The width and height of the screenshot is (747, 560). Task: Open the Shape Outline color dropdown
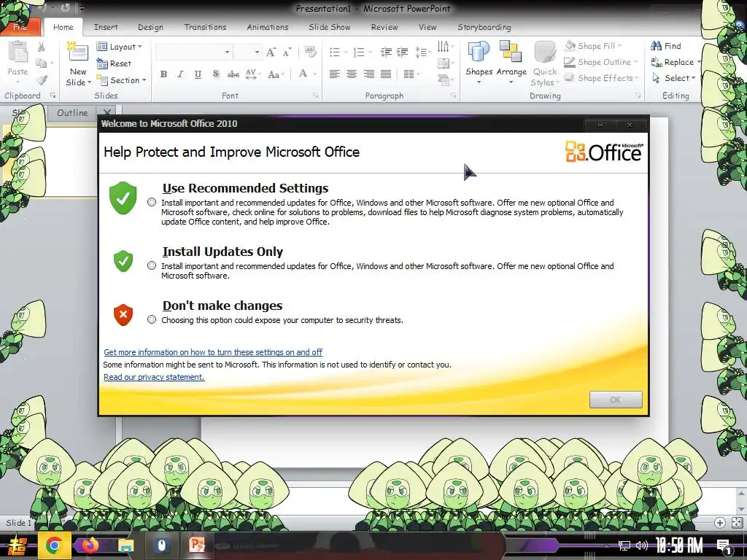[x=601, y=62]
